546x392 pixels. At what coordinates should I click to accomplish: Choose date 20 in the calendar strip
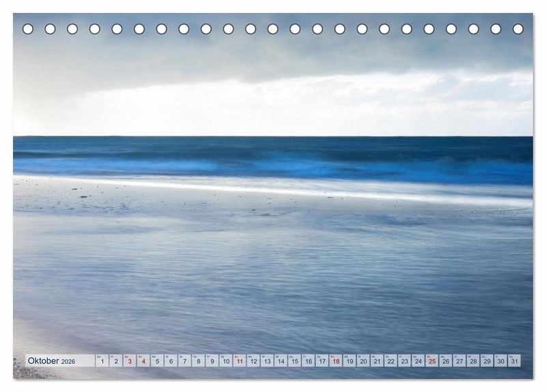click(x=363, y=361)
